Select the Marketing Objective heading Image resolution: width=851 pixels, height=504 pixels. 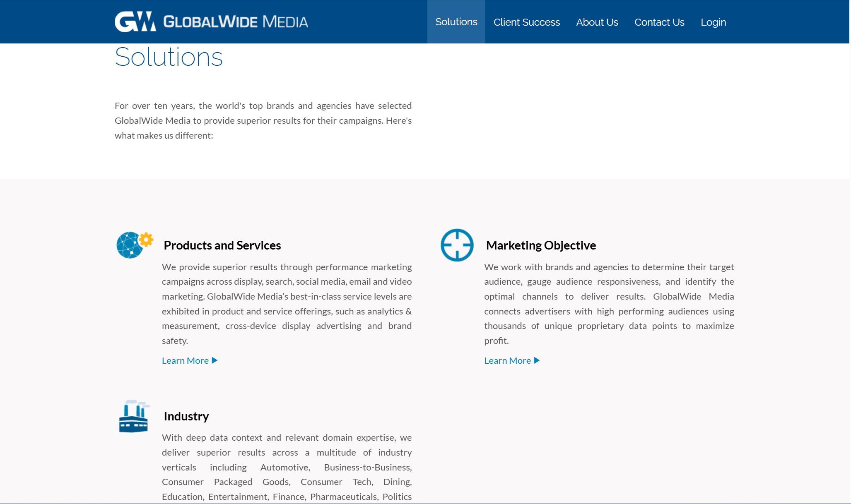pyautogui.click(x=541, y=245)
